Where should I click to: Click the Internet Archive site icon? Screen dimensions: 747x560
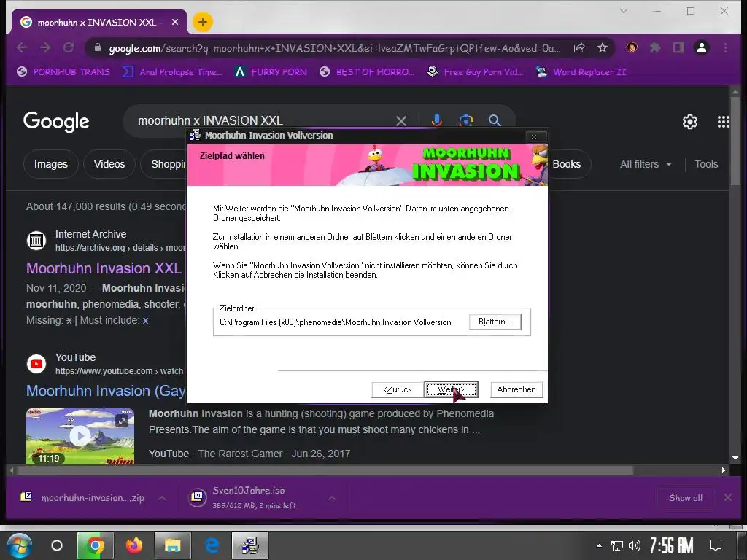36,241
